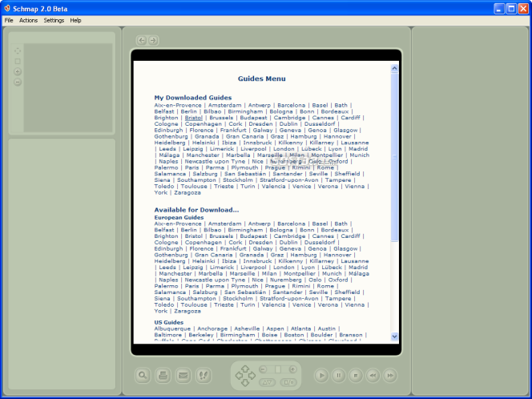Viewport: 532px width, 399px height.
Task: Open Baltimore in US Guides
Action: pyautogui.click(x=168, y=335)
